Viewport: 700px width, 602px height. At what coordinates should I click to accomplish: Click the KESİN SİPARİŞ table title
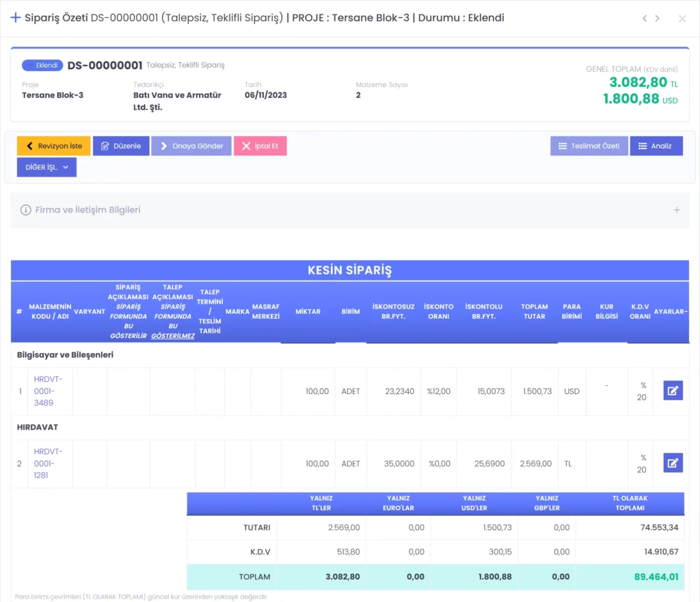pyautogui.click(x=349, y=270)
